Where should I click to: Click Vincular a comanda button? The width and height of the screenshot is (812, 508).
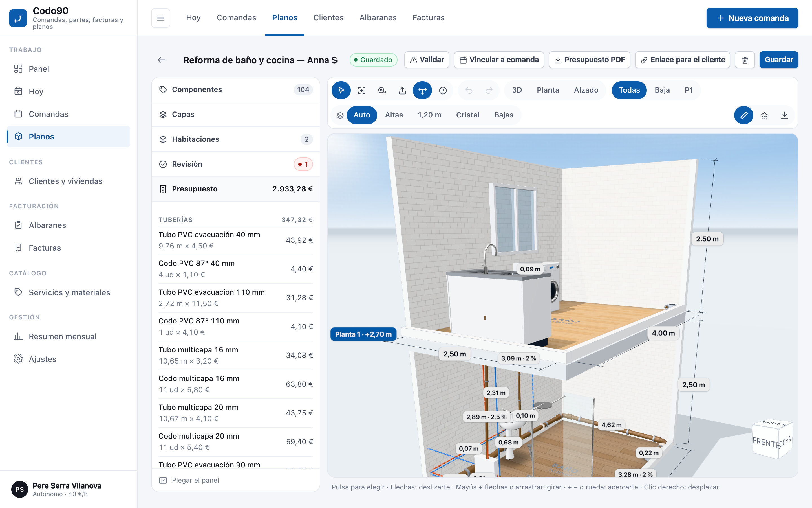(498, 60)
